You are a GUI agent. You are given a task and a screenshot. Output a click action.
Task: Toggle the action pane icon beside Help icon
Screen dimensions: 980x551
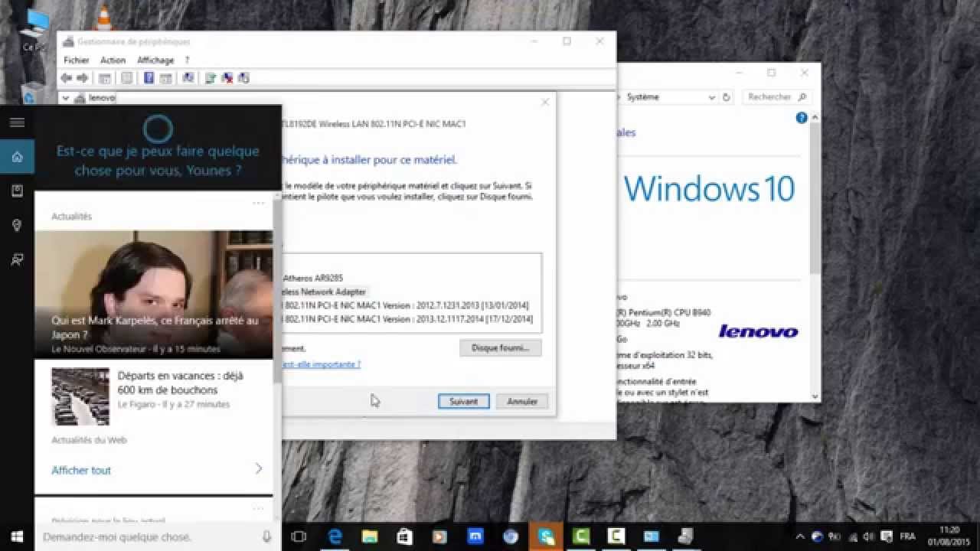(x=165, y=78)
